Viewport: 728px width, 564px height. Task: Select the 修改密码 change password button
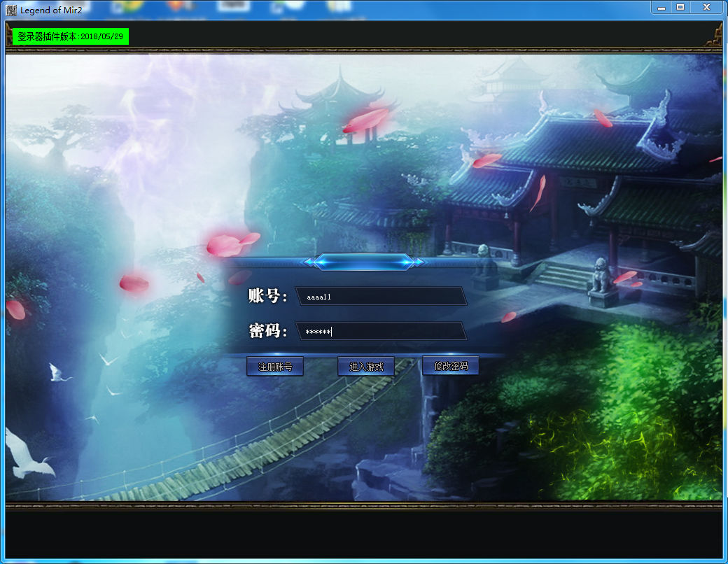click(x=450, y=366)
